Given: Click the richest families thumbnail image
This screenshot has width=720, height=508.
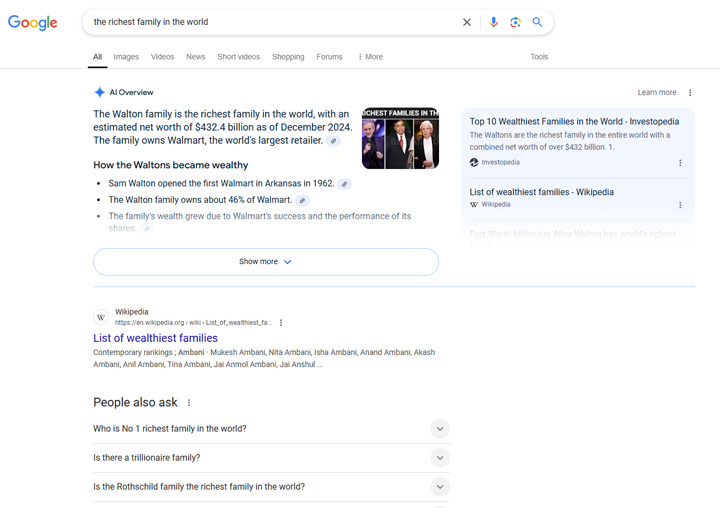Looking at the screenshot, I should [x=400, y=138].
